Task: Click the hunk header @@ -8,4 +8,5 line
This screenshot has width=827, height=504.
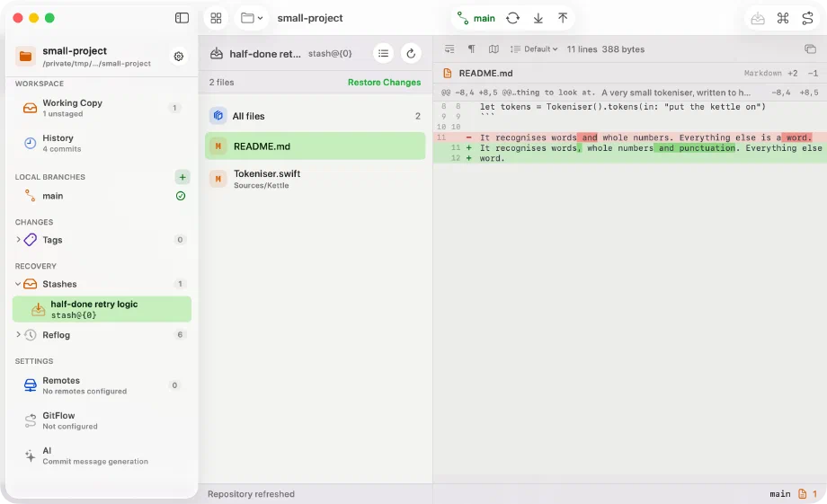Action: click(630, 93)
